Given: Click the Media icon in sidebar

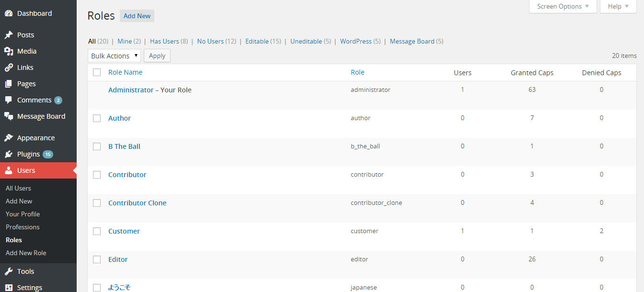Looking at the screenshot, I should [x=9, y=51].
